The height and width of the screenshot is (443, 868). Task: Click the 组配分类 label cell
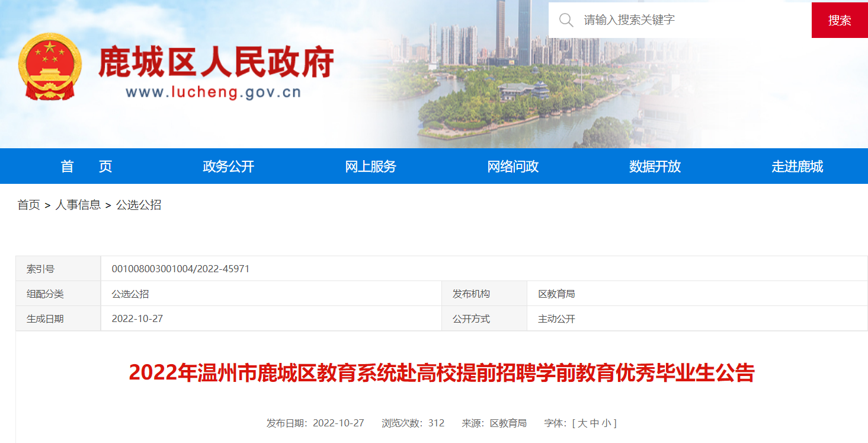[x=58, y=294]
